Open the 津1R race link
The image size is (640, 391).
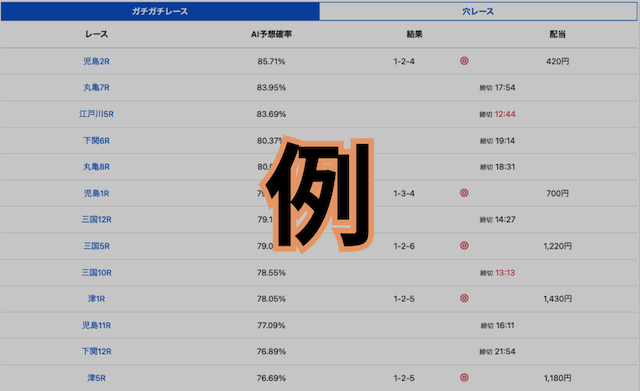96,299
